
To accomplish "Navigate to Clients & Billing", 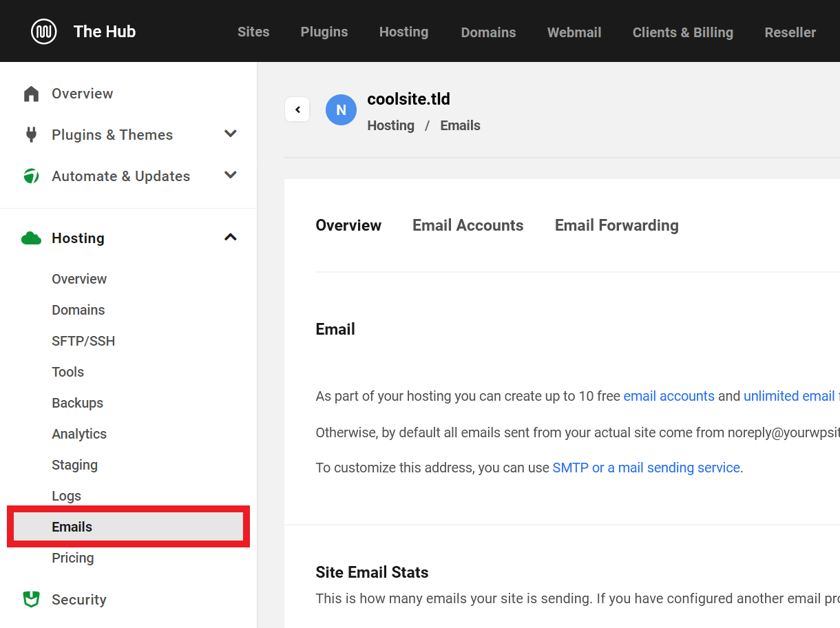I will point(682,32).
